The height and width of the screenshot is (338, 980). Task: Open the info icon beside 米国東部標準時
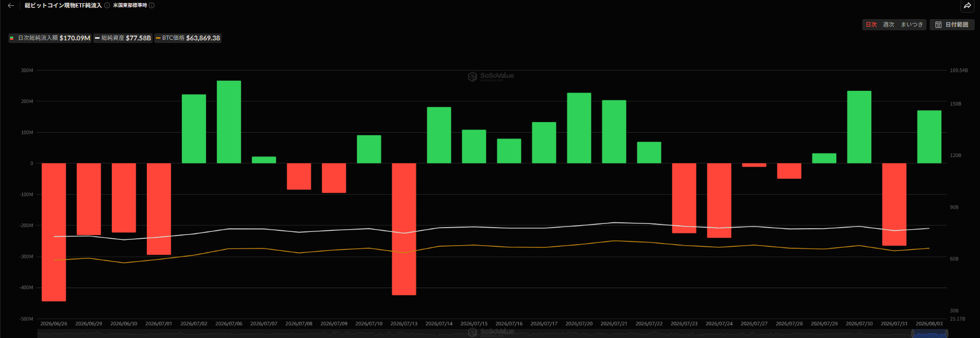[152, 5]
